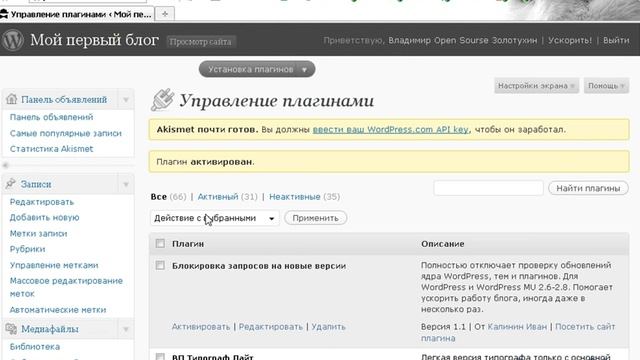Open a new browser tab with plus button

coord(165,14)
